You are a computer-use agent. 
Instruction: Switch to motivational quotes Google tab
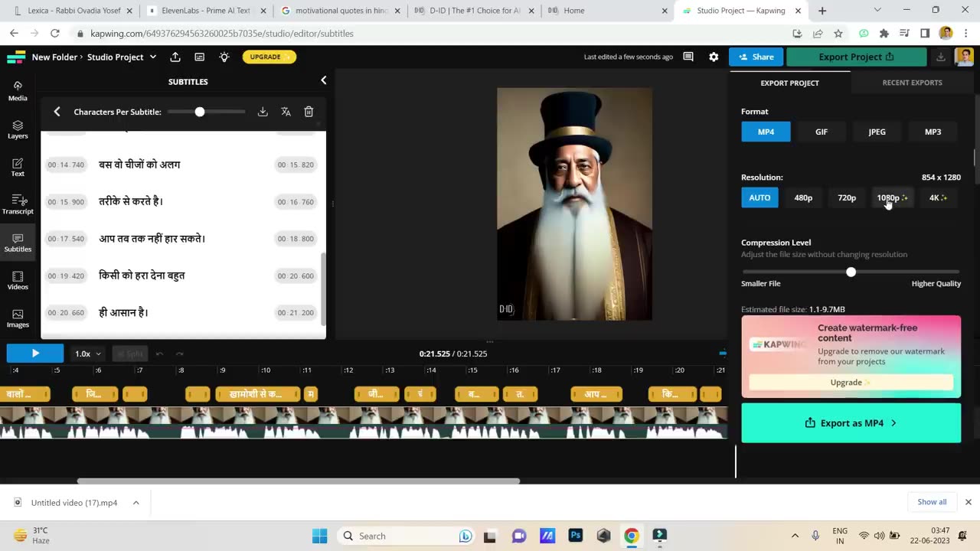pos(340,11)
